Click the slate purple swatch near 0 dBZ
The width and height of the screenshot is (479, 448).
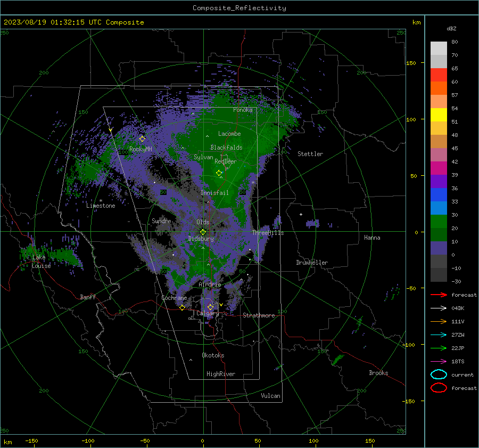point(439,248)
